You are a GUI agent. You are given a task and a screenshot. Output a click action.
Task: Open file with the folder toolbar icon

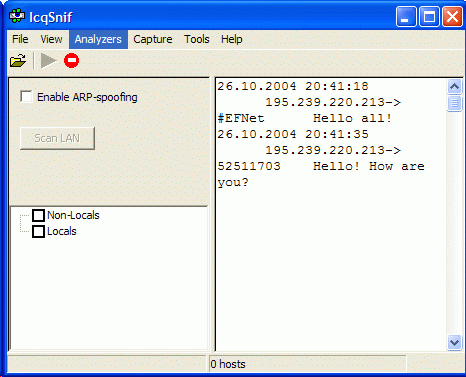[x=18, y=61]
